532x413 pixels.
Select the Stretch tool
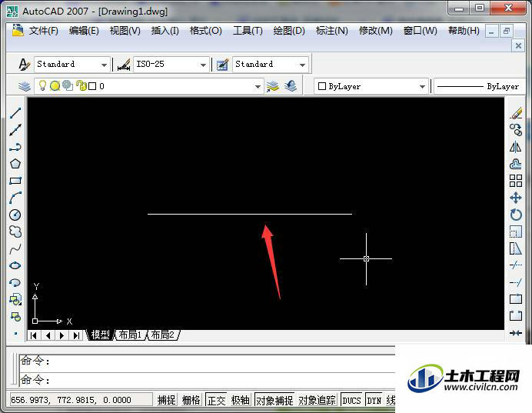point(516,248)
